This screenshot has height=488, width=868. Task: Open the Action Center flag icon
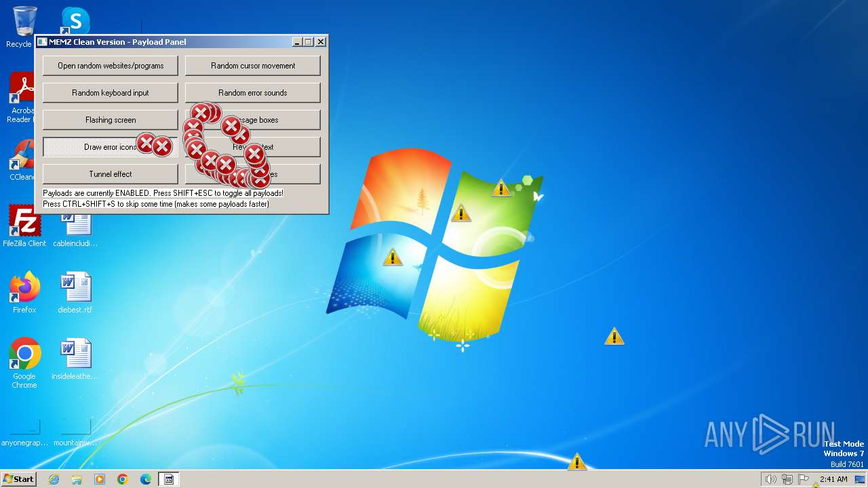(803, 479)
